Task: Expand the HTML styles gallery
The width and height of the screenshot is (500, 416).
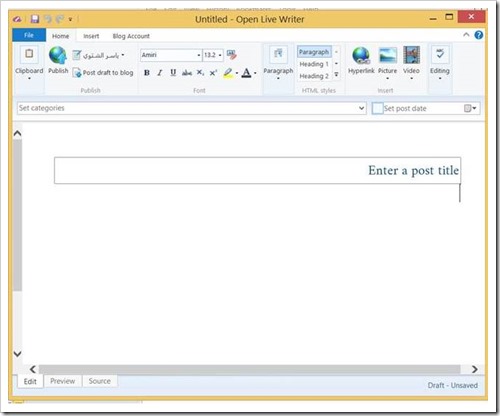Action: click(336, 75)
